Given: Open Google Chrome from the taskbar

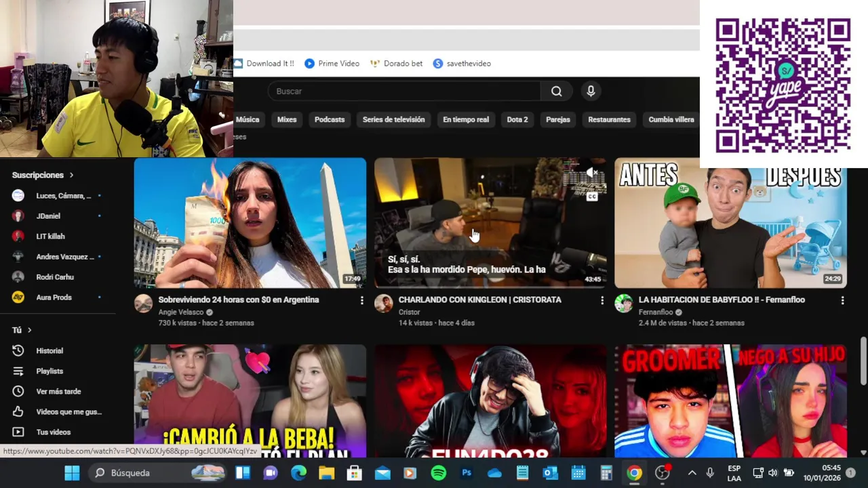Looking at the screenshot, I should [634, 472].
